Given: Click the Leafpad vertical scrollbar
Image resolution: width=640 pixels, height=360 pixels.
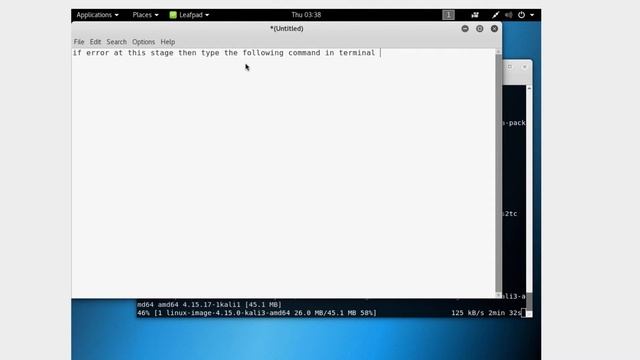Looking at the screenshot, I should click(x=498, y=173).
